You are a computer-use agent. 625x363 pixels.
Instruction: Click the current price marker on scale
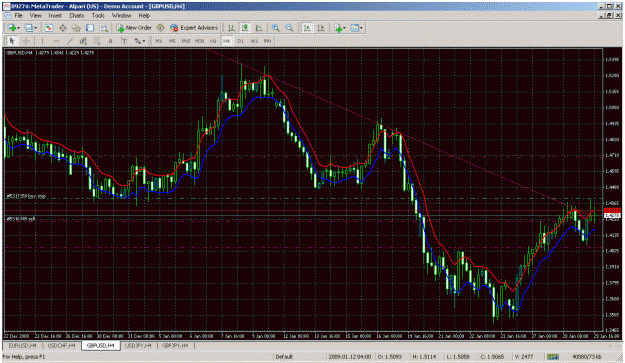(612, 216)
